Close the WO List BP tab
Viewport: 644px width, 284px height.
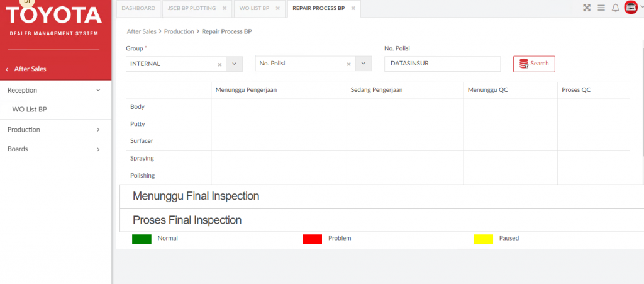(x=279, y=8)
